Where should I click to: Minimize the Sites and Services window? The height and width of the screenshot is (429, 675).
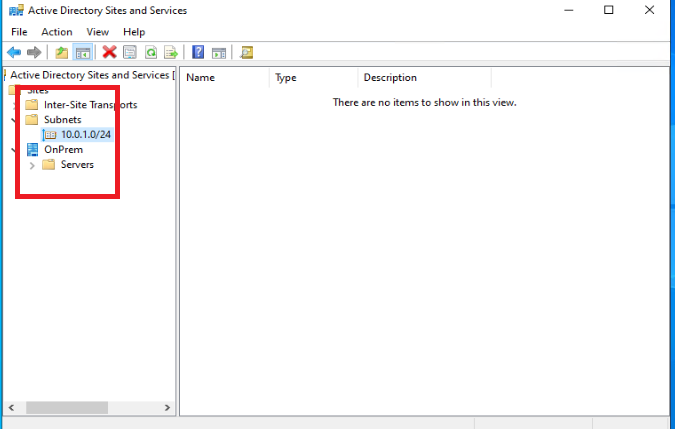click(569, 10)
